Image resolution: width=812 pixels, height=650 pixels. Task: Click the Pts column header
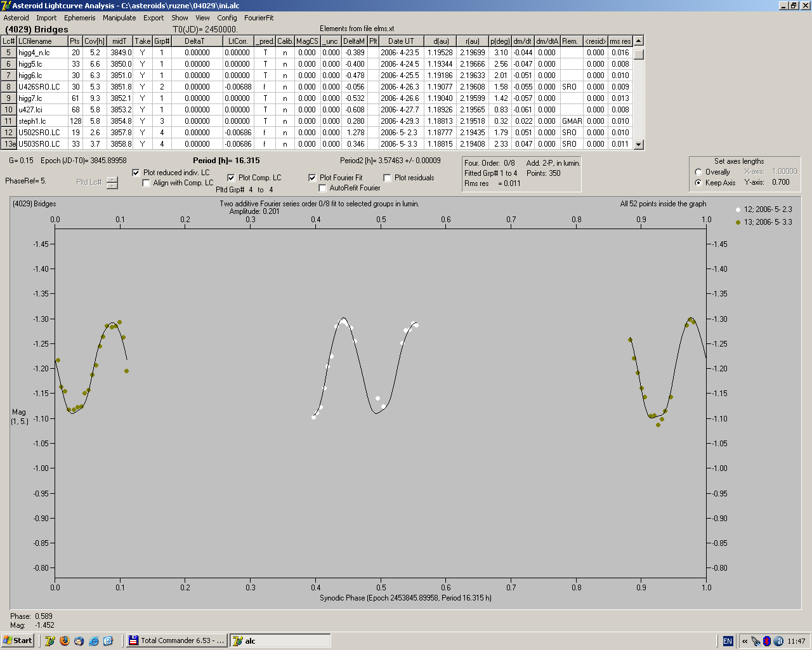coord(75,41)
